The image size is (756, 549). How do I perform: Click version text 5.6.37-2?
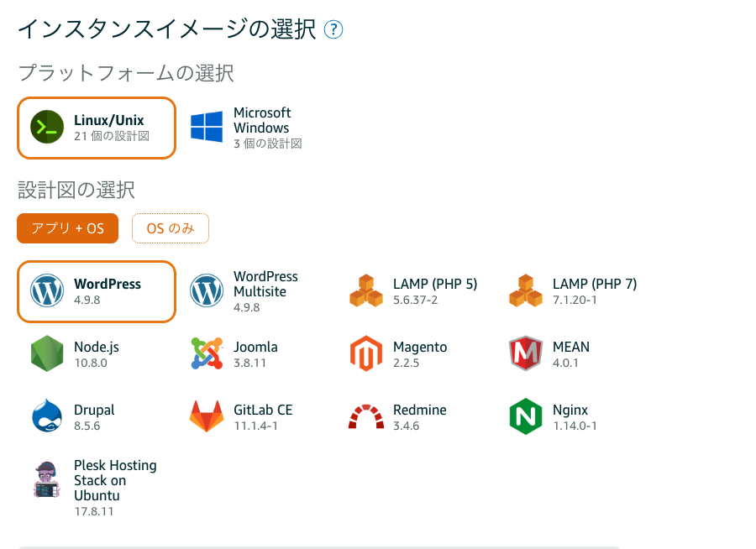415,301
